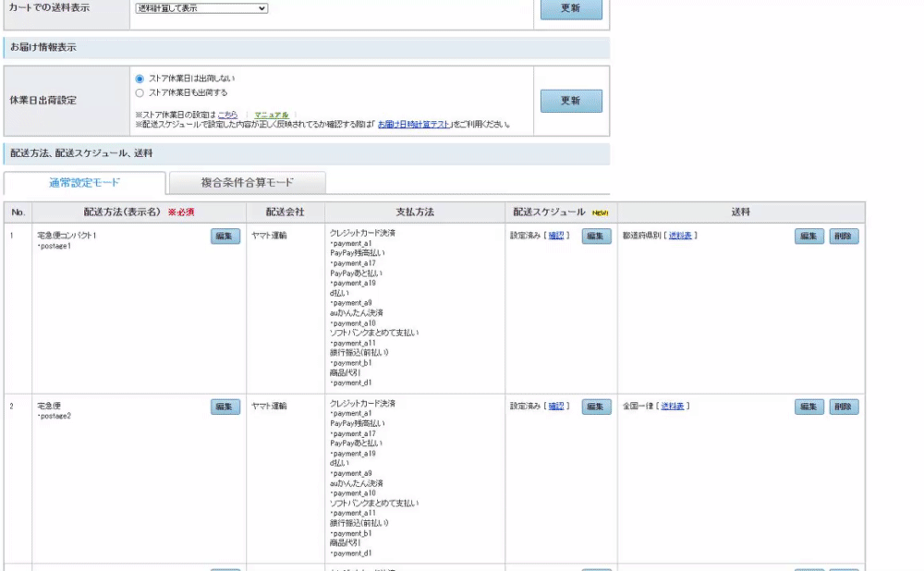Click NEW icon beside 配送スケジュール header
This screenshot has height=571, width=924.
[601, 213]
